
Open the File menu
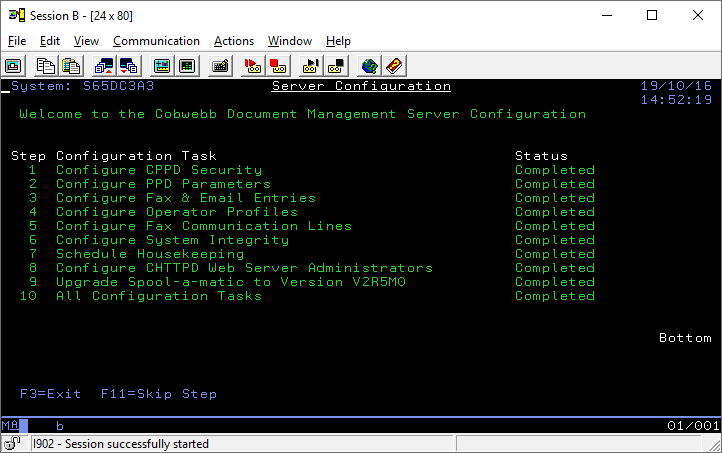pos(17,41)
